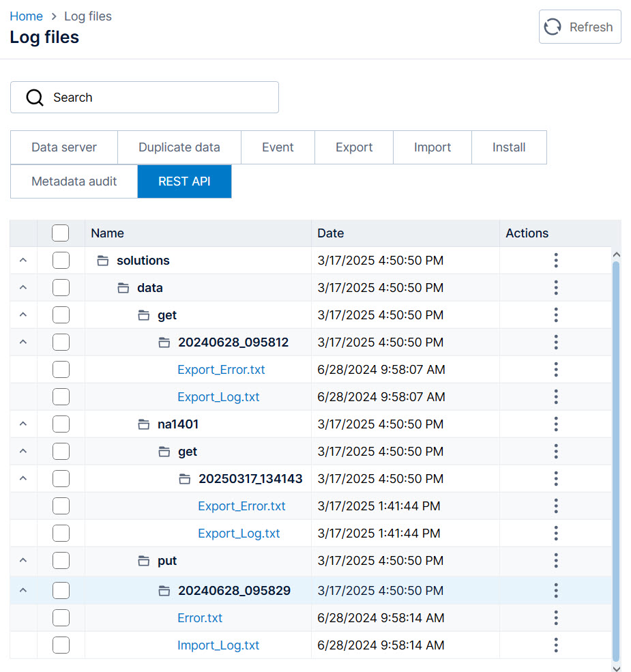Click the Home breadcrumb link
This screenshot has width=631, height=672.
click(26, 16)
